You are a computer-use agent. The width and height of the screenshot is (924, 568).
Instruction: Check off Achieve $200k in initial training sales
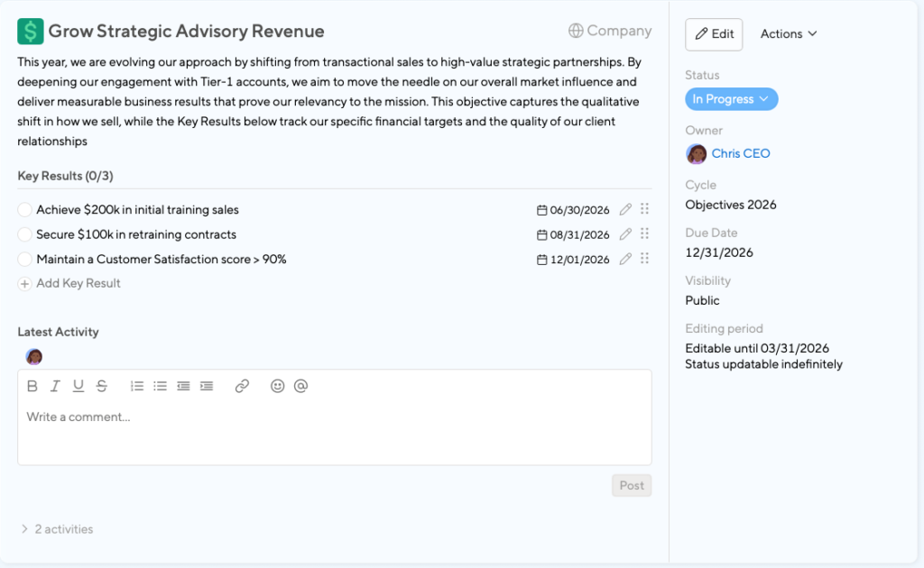click(25, 210)
